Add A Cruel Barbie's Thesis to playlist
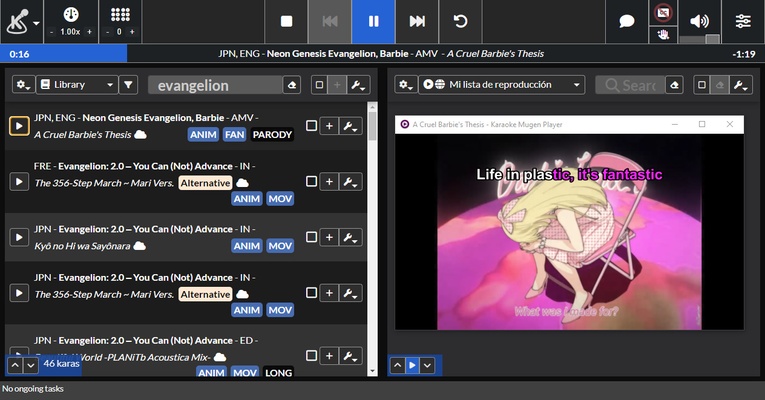This screenshot has height=400, width=765. (329, 126)
